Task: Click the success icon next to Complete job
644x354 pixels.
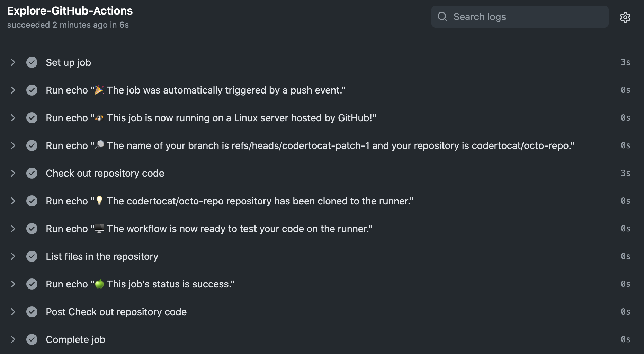Action: [32, 339]
